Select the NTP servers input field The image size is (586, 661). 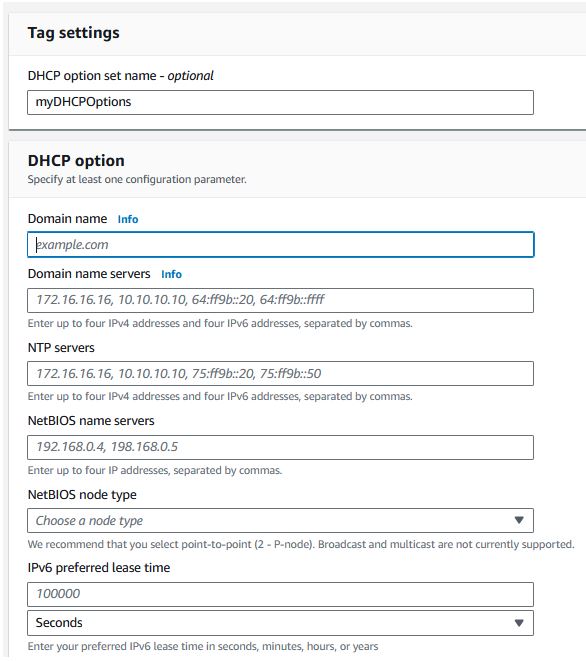tap(280, 373)
